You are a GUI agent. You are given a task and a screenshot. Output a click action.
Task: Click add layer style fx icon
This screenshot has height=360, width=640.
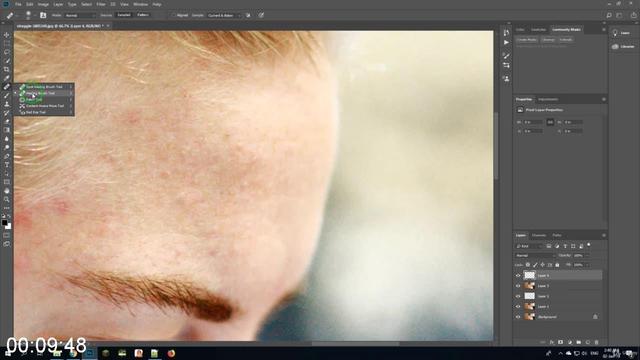tap(552, 342)
